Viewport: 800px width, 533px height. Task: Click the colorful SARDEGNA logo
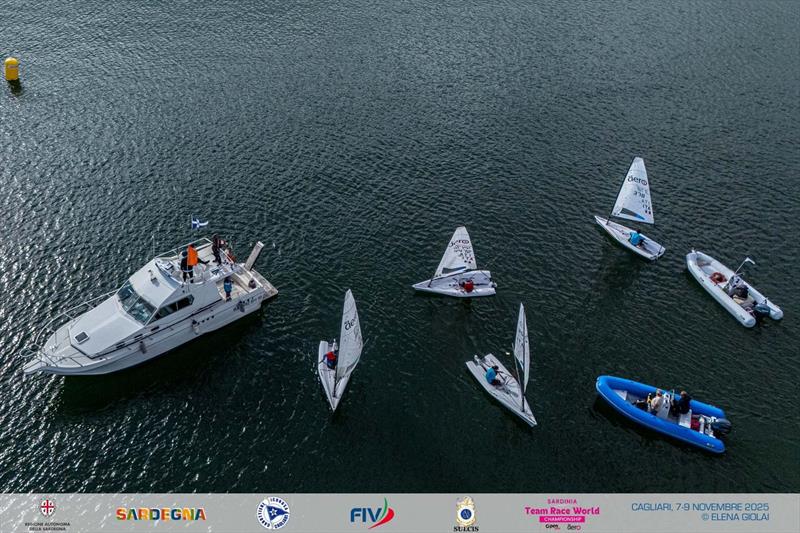(161, 514)
